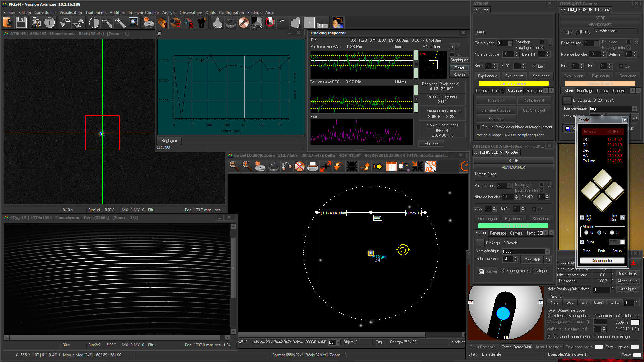Screen dimensions: 644x362
Task: Open the Traitements menu
Action: click(96, 13)
